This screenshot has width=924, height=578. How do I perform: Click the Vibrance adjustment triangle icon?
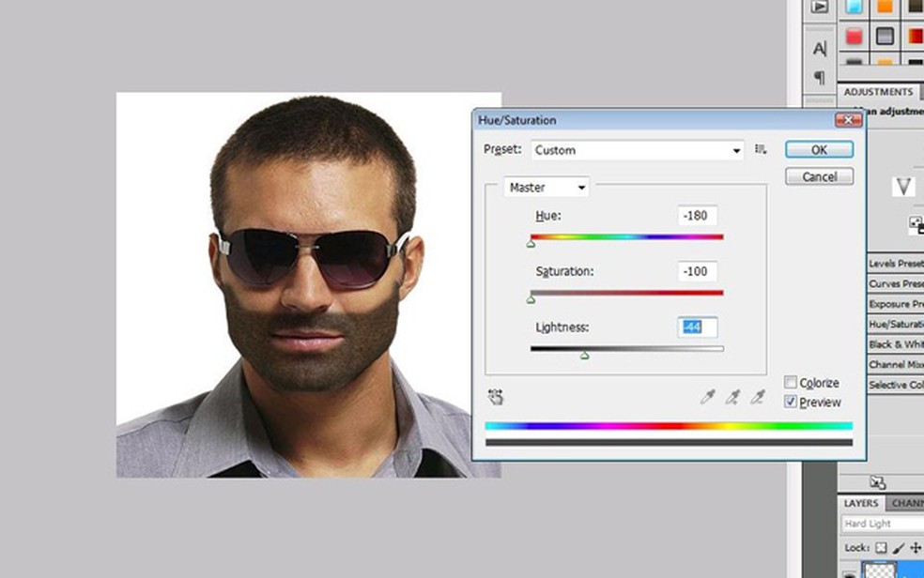902,187
